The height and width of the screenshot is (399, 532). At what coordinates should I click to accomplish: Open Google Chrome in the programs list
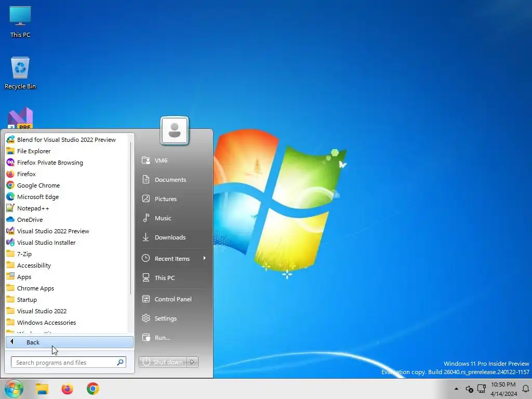tap(66, 185)
